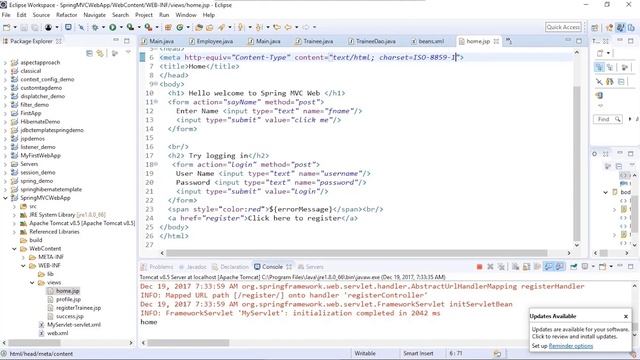The height and width of the screenshot is (360, 640).
Task: Click the Open Perspective icon near Quick Access
Action: tap(595, 27)
